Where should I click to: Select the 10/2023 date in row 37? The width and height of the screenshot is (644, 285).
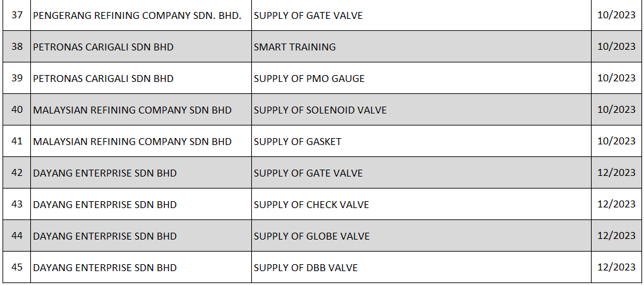(616, 15)
